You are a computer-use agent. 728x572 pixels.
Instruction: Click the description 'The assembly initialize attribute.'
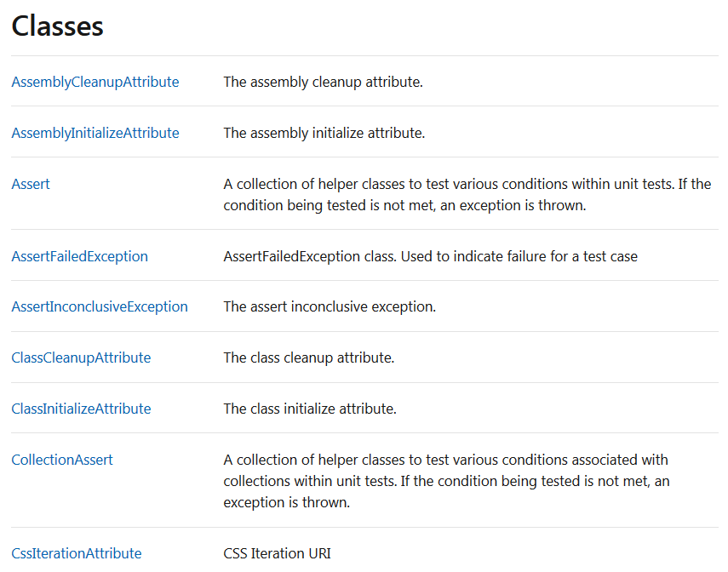[324, 133]
